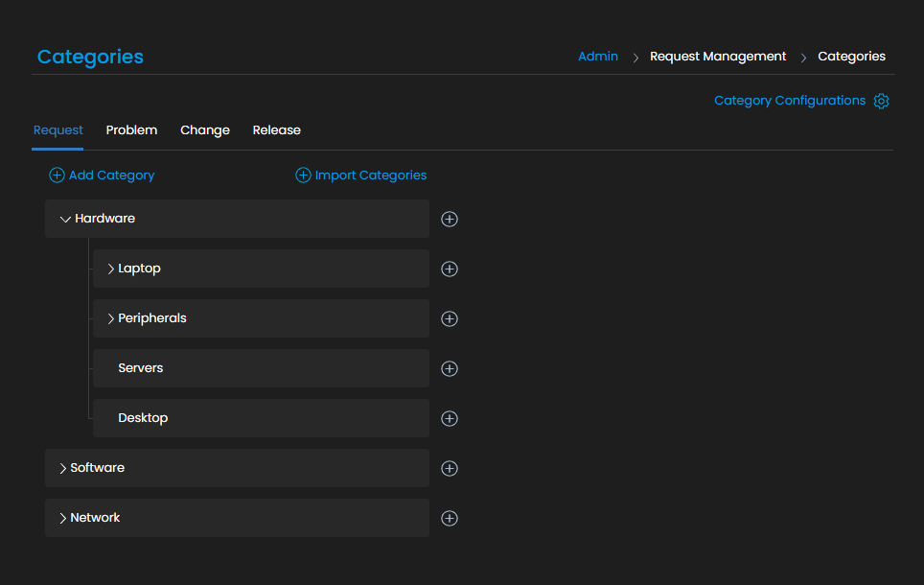Viewport: 924px width, 585px height.
Task: Click the plus icon beside Software row
Action: 449,468
